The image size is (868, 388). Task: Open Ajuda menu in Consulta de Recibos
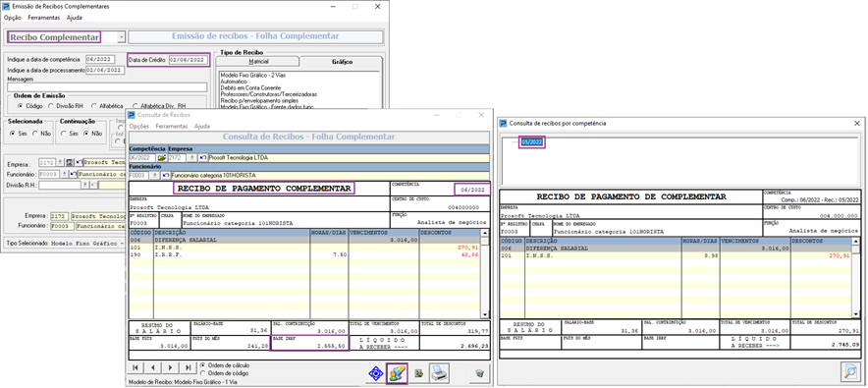click(202, 126)
